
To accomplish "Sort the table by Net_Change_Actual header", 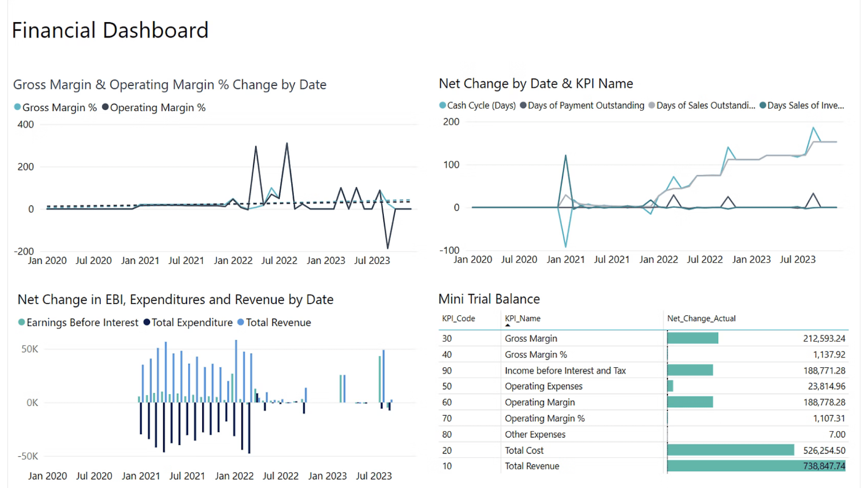I will click(701, 319).
